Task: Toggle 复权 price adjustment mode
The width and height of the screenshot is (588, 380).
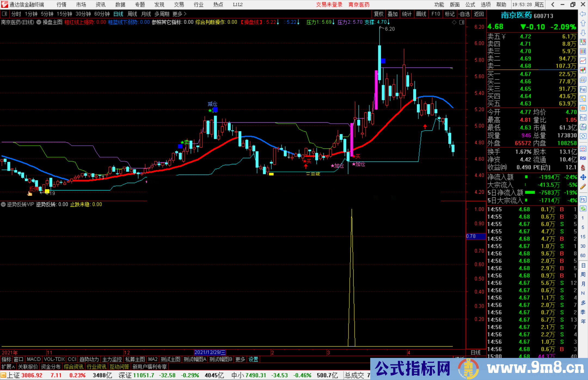Action: (x=379, y=14)
